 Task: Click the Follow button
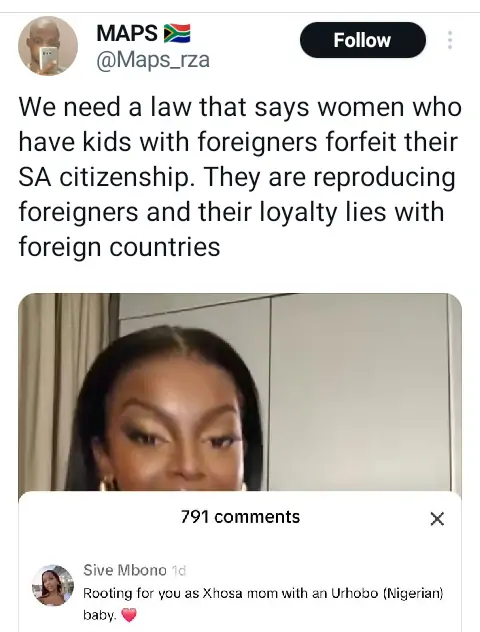pyautogui.click(x=363, y=40)
